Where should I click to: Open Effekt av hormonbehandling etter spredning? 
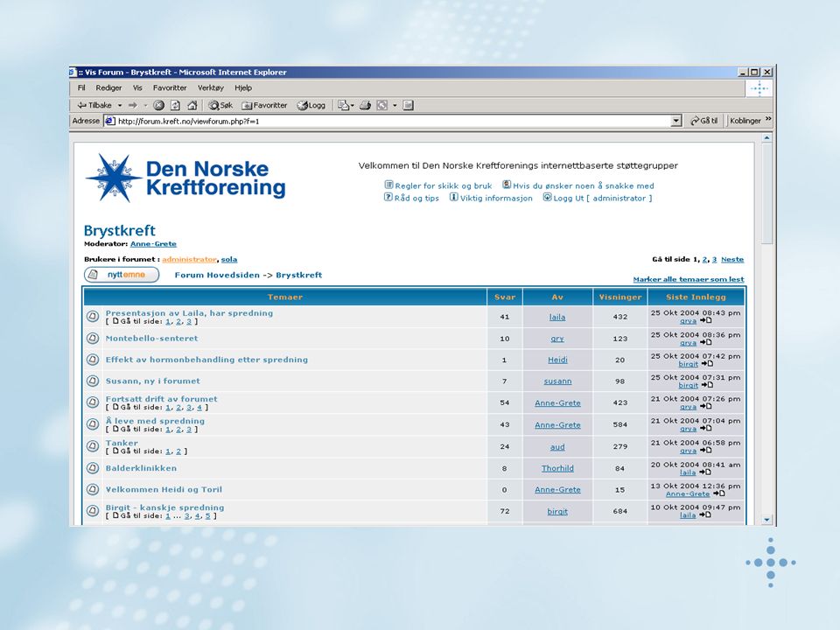(206, 360)
